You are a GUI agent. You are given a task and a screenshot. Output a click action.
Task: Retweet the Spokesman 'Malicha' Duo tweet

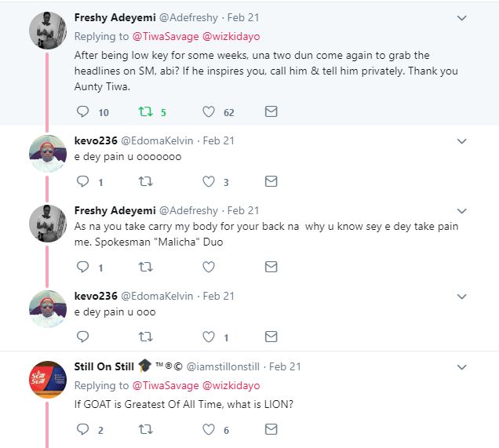point(145,267)
